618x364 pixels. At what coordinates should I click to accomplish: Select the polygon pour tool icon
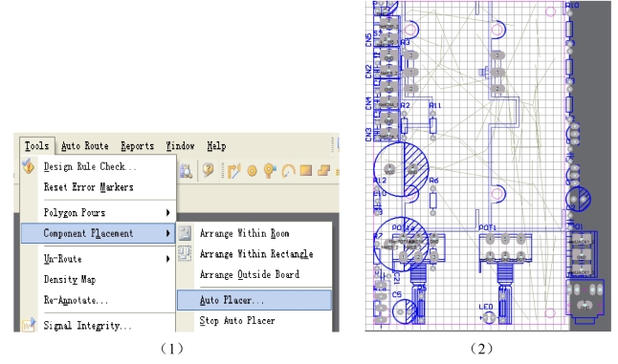tap(323, 170)
